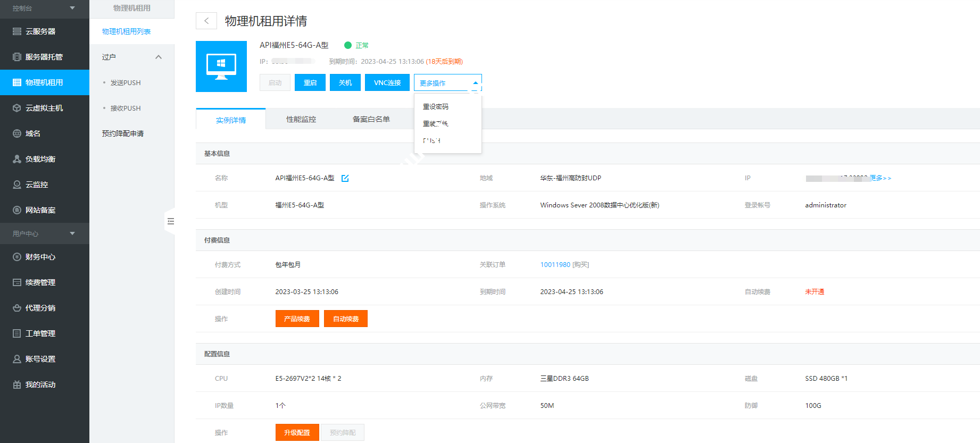Screen dimensions: 980x443
Task: Click the edit icon next to the instance name
Action: click(x=345, y=178)
